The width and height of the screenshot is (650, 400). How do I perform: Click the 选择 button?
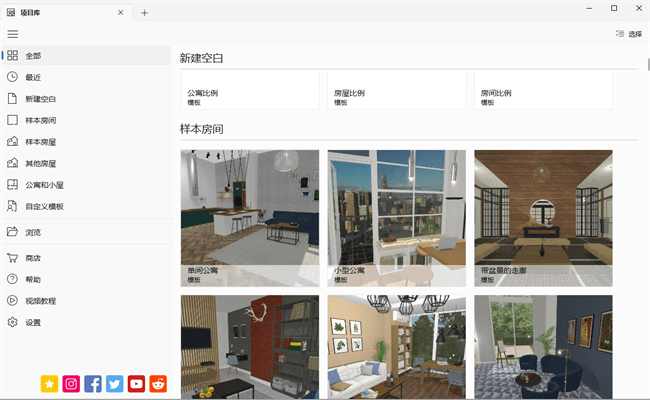coord(629,34)
